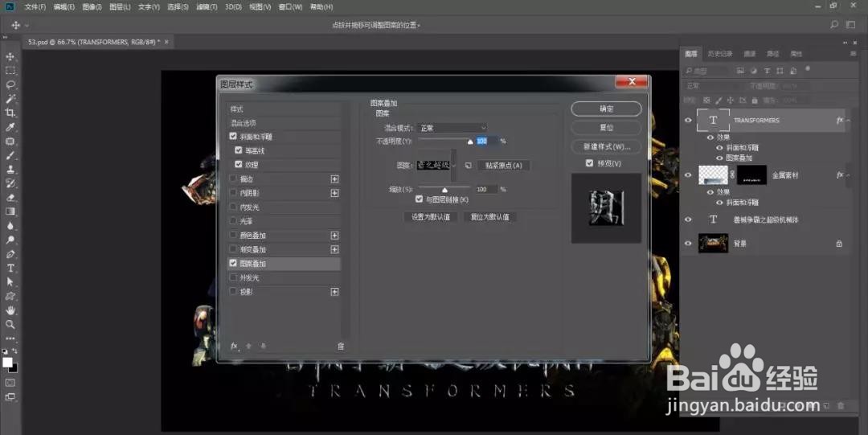Hide the 背景 layer eye icon
Viewport: 868px width, 435px height.
point(688,244)
